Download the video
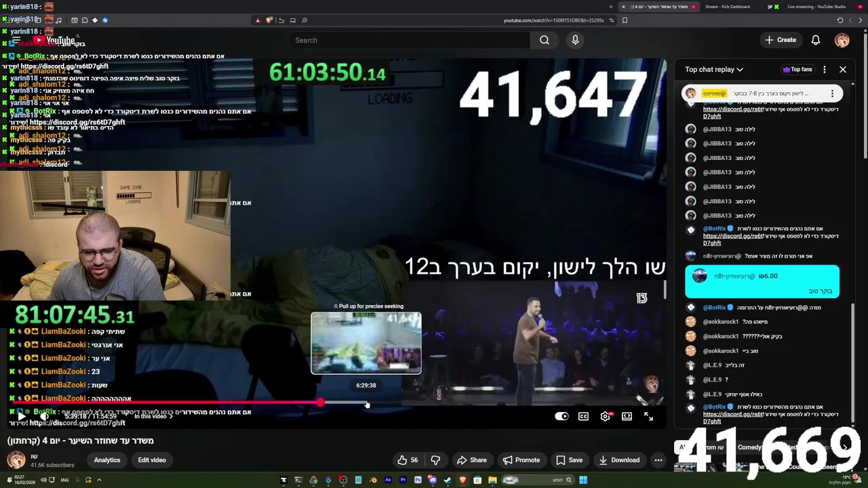 [618, 460]
